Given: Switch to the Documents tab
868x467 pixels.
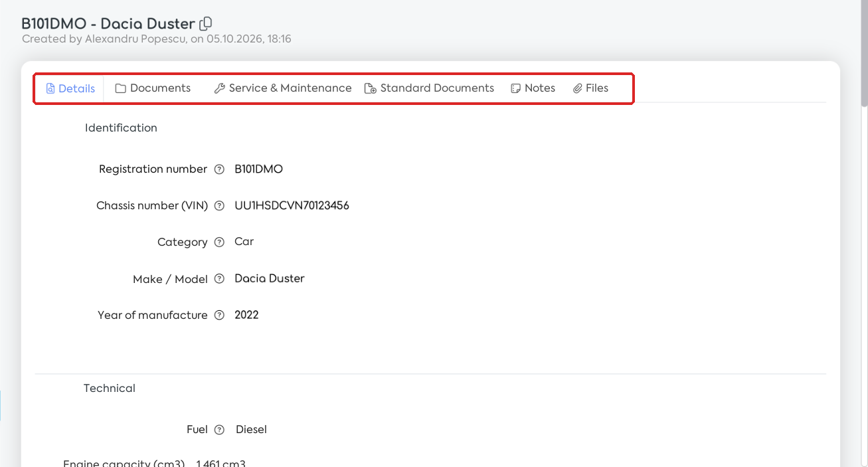Looking at the screenshot, I should (153, 88).
